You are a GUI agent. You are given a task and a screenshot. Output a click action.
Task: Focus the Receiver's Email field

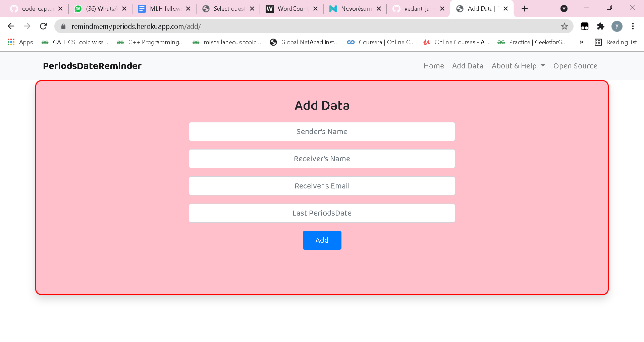point(322,186)
